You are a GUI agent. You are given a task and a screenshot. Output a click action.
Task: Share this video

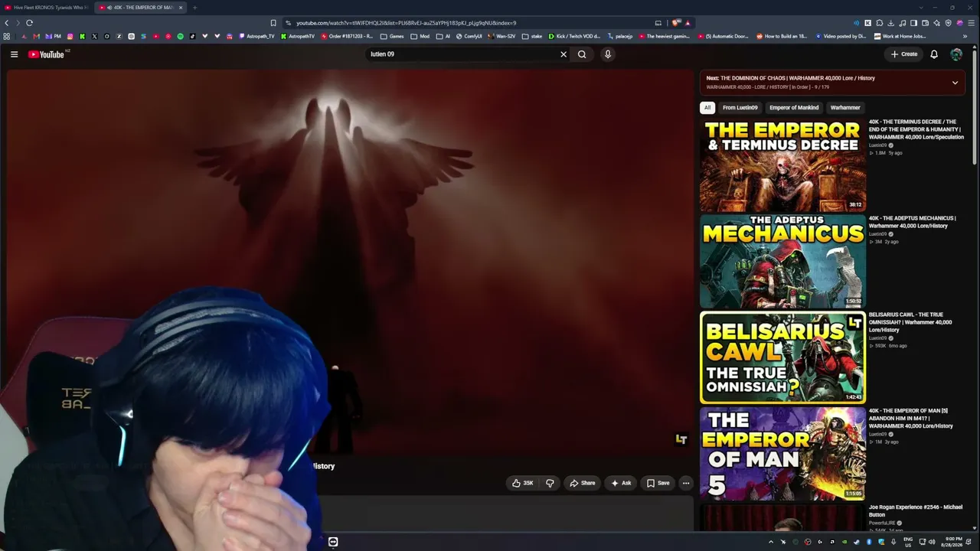tap(583, 483)
